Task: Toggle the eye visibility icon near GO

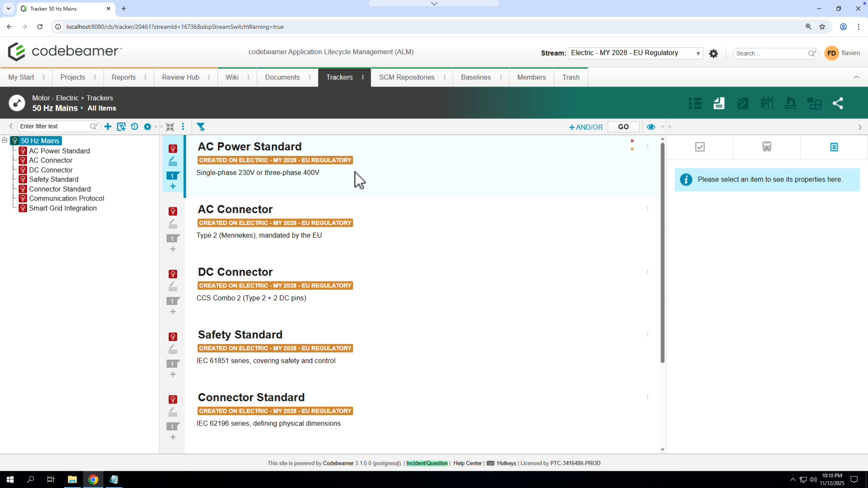Action: tap(651, 127)
